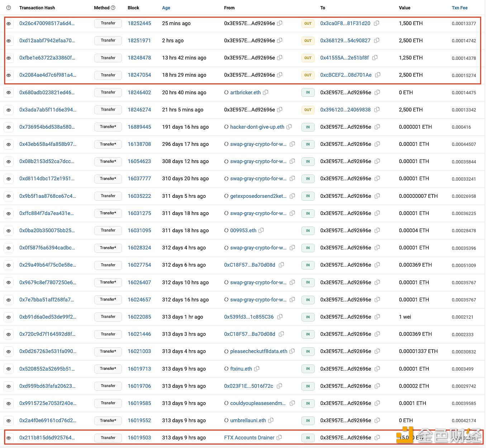Copy the To address 0x368129...54c90827
The image size is (486, 448).
(377, 40)
